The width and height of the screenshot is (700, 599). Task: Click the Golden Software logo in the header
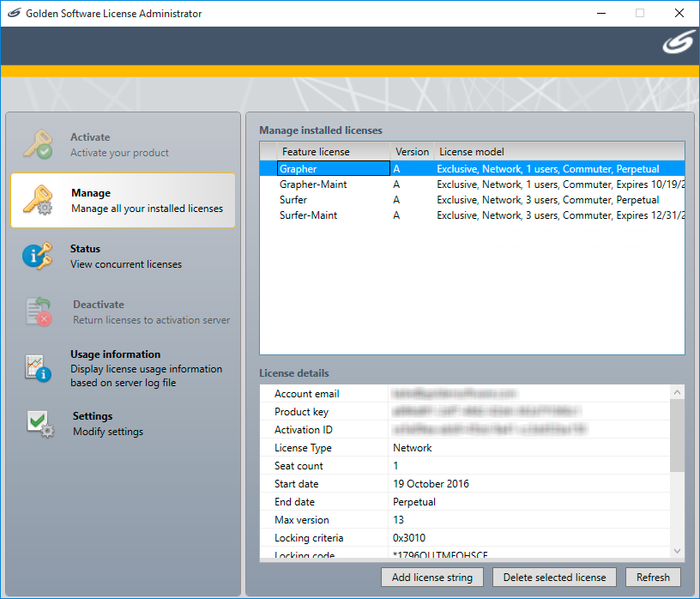(679, 43)
